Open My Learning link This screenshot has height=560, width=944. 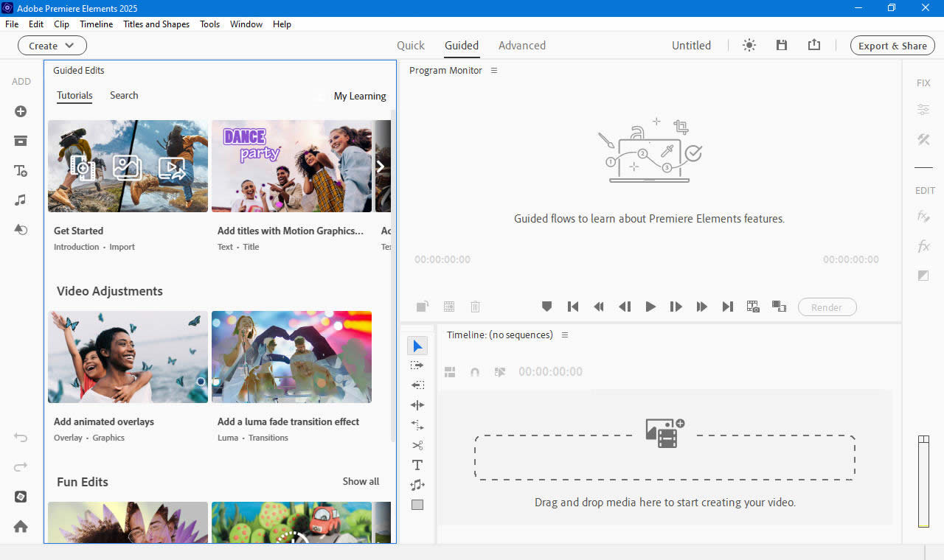pyautogui.click(x=360, y=96)
